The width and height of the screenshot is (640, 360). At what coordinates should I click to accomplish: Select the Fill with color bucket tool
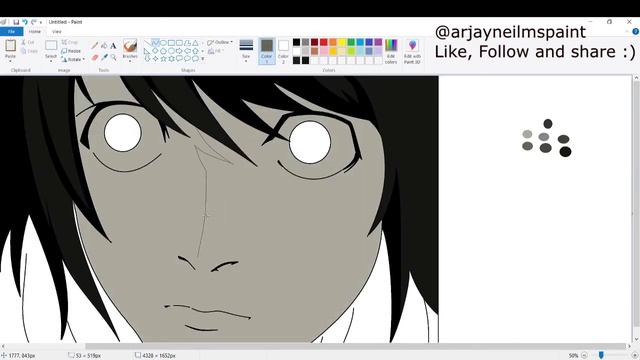point(104,46)
